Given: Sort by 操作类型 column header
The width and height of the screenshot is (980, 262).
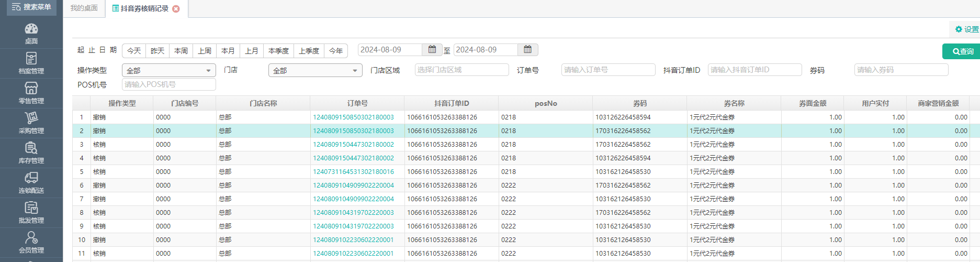Looking at the screenshot, I should coord(122,103).
